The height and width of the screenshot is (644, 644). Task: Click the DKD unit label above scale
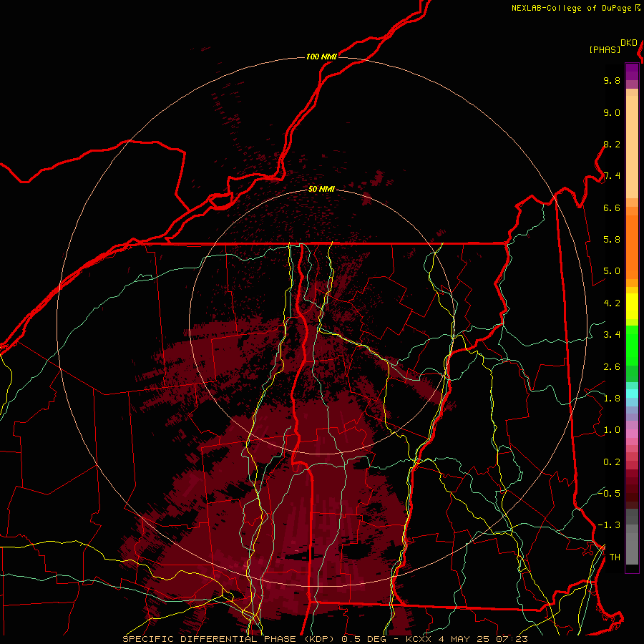click(628, 43)
